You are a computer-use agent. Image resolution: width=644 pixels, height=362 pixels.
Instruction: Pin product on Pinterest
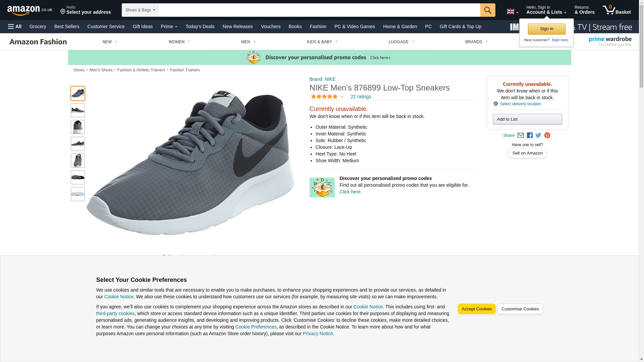coord(547,135)
